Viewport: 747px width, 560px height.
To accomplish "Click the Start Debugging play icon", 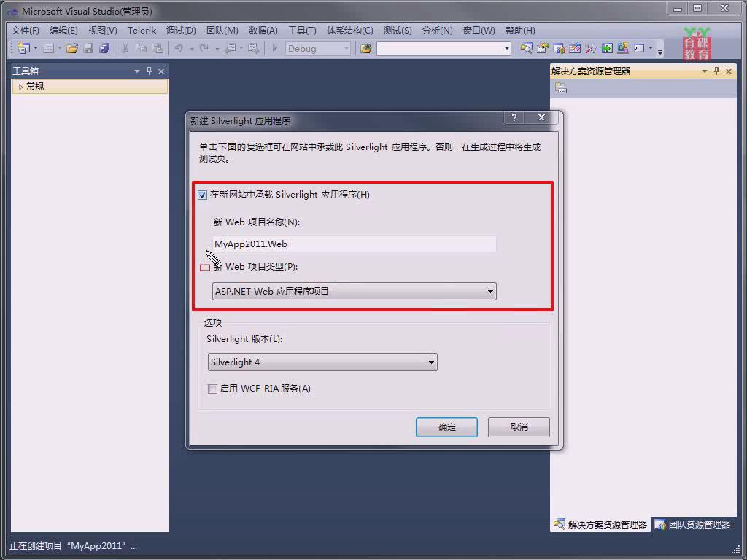I will click(274, 48).
